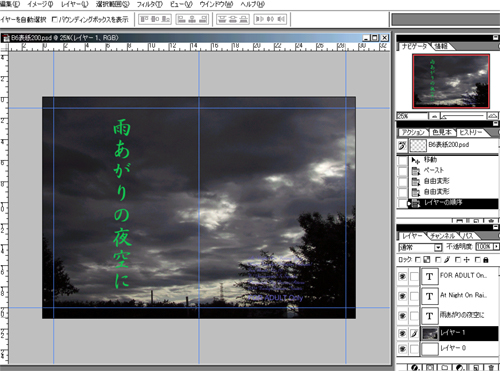Select the レイヤー 0 layer

pyautogui.click(x=460, y=349)
